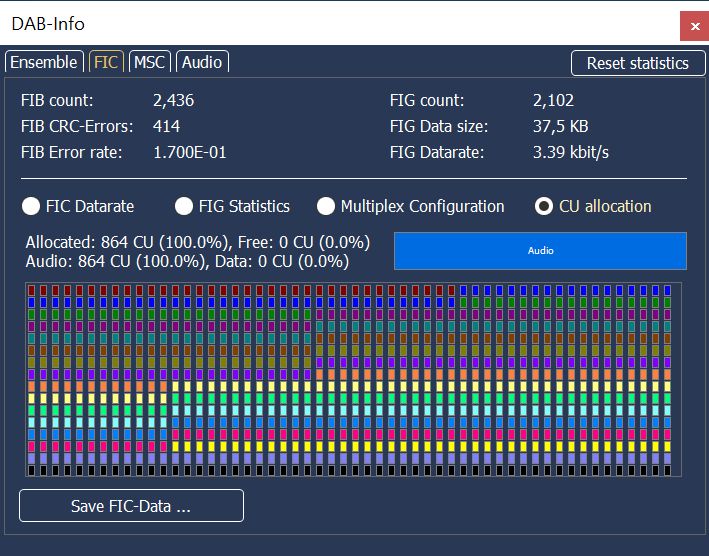The image size is (709, 556).
Task: Click first red block in CU grid top row
Action: click(x=33, y=290)
